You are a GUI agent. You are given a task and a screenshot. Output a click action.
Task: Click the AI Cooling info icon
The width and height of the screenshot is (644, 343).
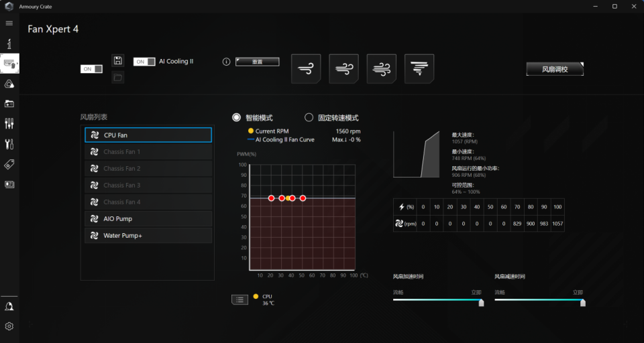pos(226,62)
